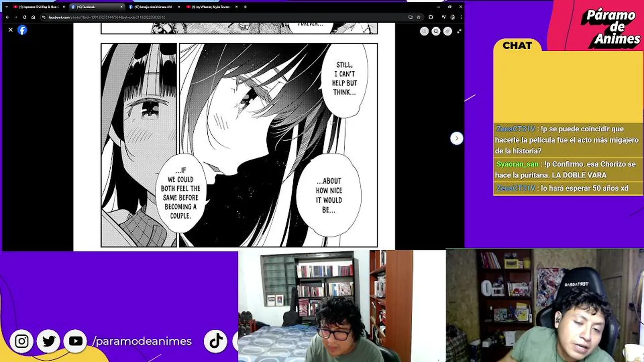Click ZeusCT31V's message about la pelicula
Viewport: 644px width, 362px height.
tap(568, 140)
